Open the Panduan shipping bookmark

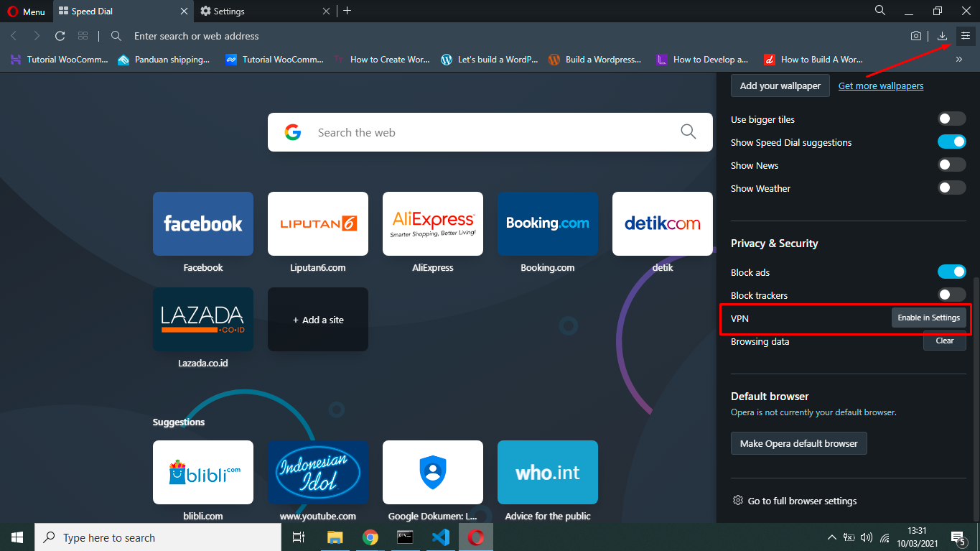point(164,60)
